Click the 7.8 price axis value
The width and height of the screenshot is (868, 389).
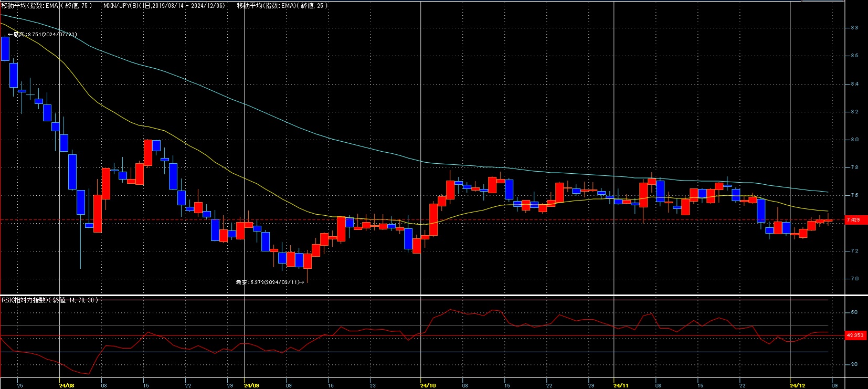coord(854,167)
